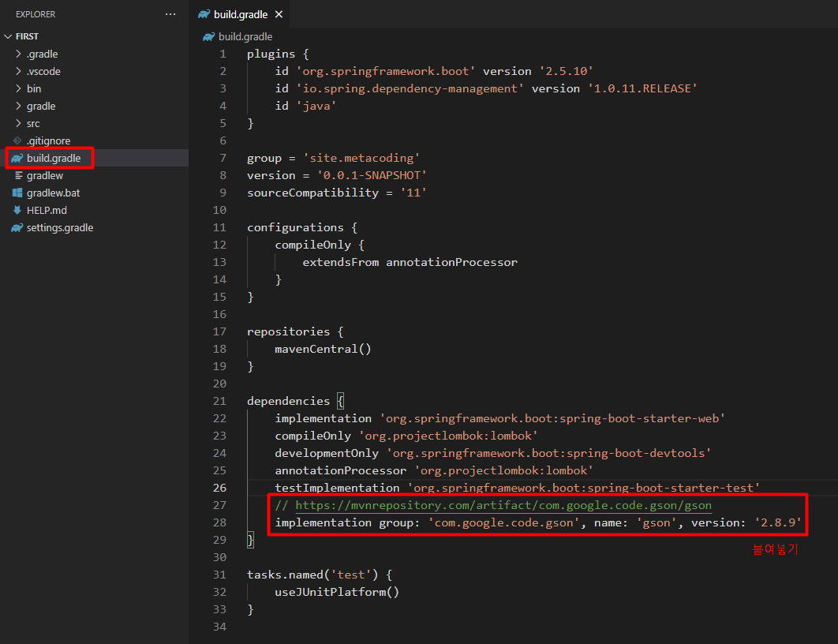The height and width of the screenshot is (644, 838).
Task: Click the gradlew text file icon
Action: 18,175
